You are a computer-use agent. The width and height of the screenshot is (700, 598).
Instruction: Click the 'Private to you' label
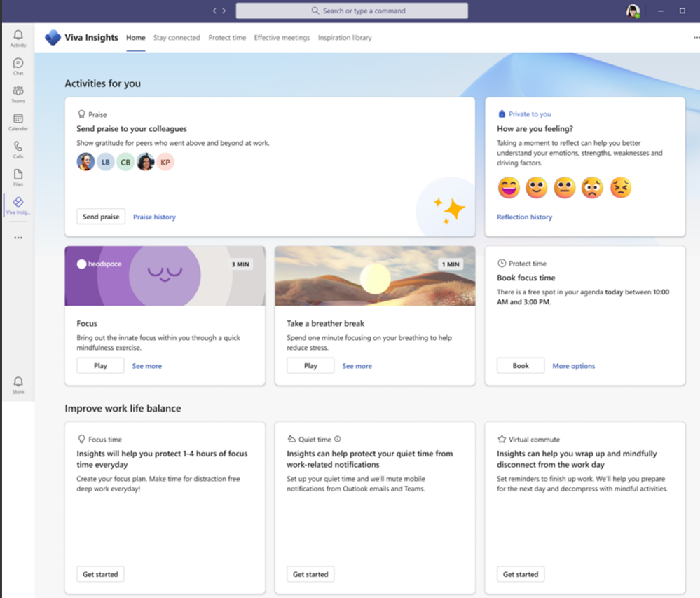coord(530,114)
